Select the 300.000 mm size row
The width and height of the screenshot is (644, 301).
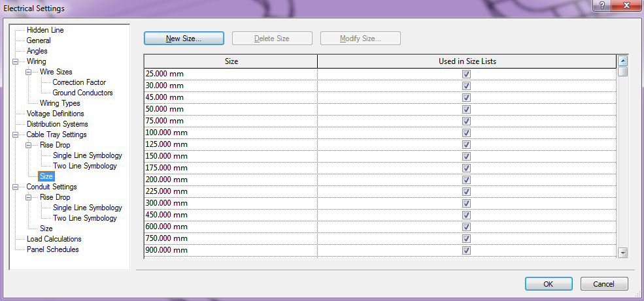[381, 204]
